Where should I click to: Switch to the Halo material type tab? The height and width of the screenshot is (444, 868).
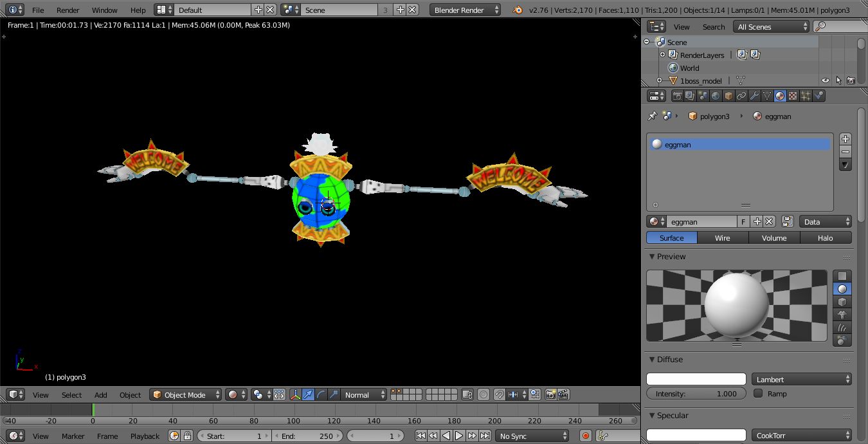(826, 237)
